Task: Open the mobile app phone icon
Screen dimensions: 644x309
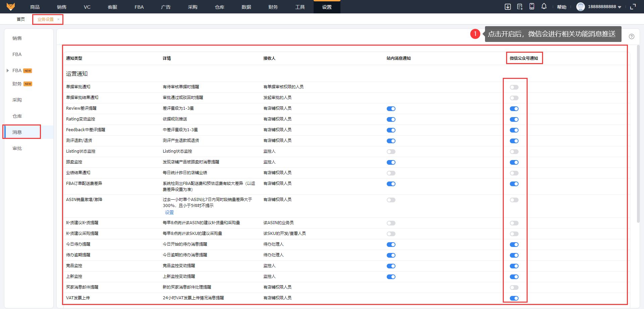Action: pos(532,6)
